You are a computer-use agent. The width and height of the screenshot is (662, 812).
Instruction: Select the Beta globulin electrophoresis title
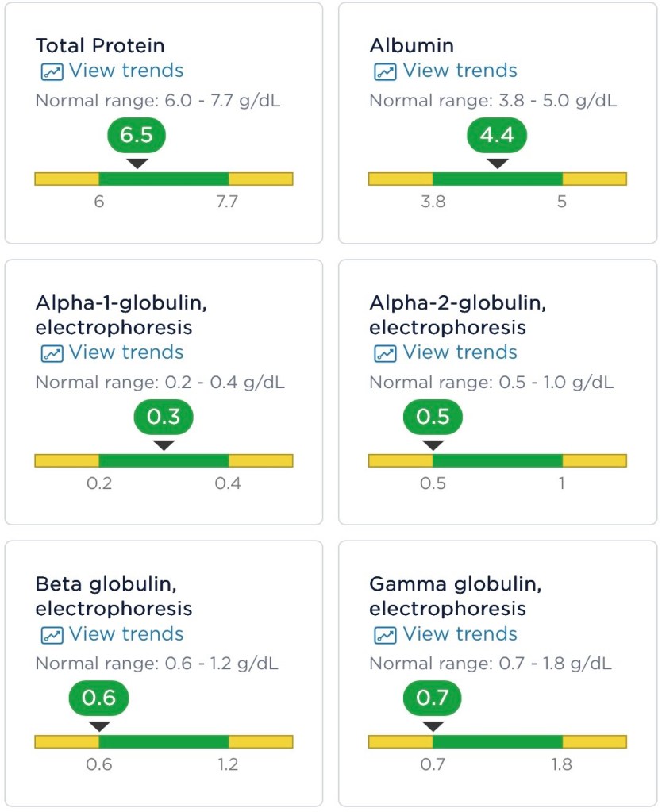114,597
